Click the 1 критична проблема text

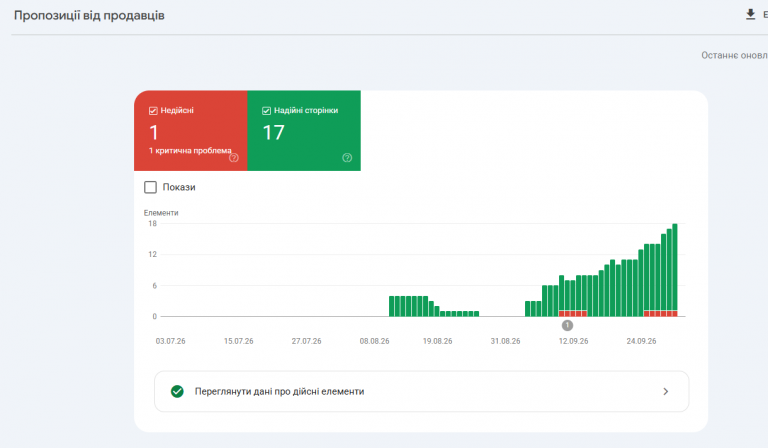[190, 150]
